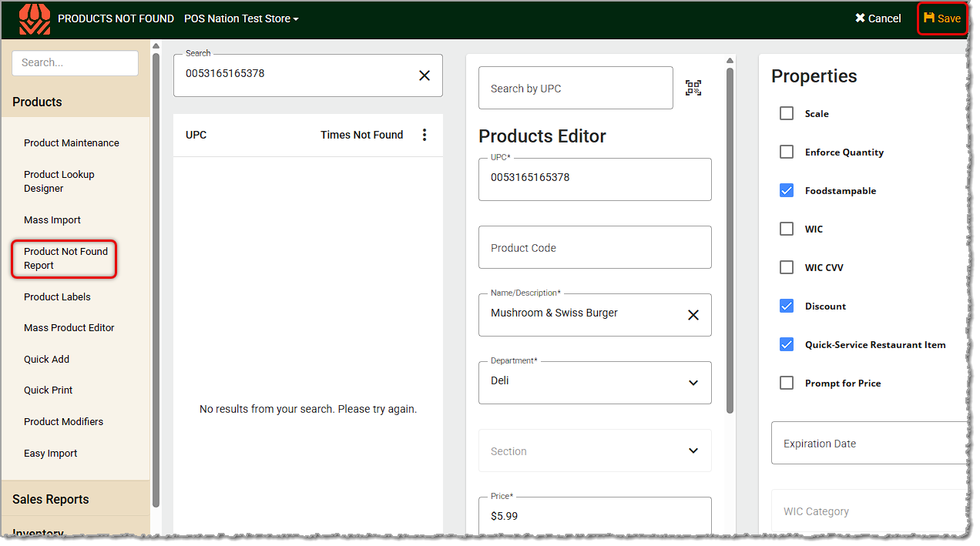Click the PRODUCTS NOT FOUND page title

coord(116,18)
